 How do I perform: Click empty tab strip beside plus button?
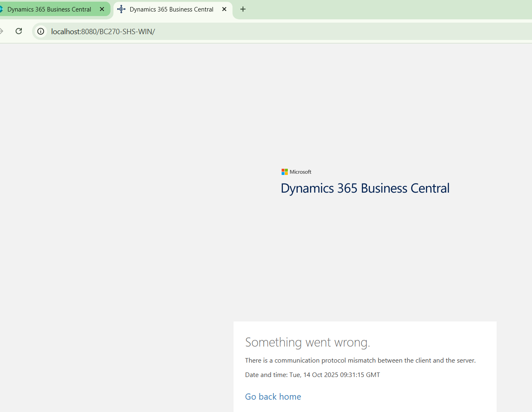click(x=370, y=9)
